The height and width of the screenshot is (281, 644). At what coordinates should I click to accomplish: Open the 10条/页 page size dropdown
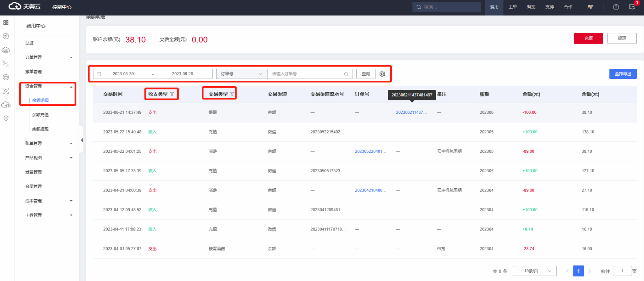(x=534, y=271)
